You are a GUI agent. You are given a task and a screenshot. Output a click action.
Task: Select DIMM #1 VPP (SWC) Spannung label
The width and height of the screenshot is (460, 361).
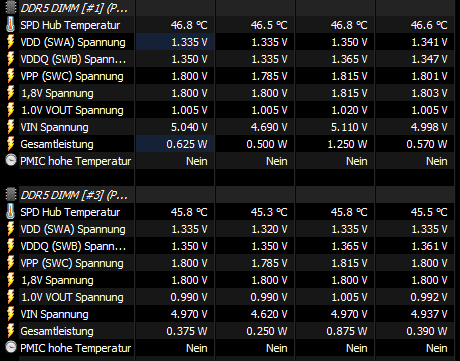[72, 76]
